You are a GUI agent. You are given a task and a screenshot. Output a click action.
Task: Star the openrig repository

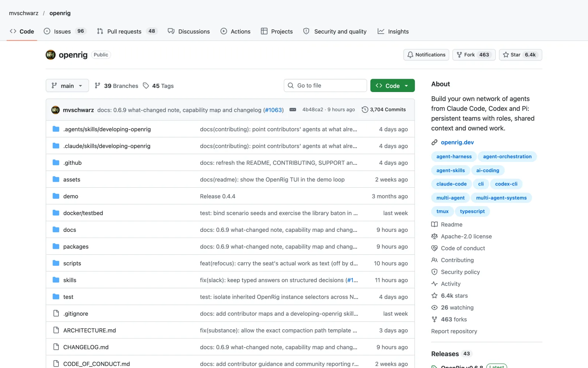pyautogui.click(x=520, y=55)
